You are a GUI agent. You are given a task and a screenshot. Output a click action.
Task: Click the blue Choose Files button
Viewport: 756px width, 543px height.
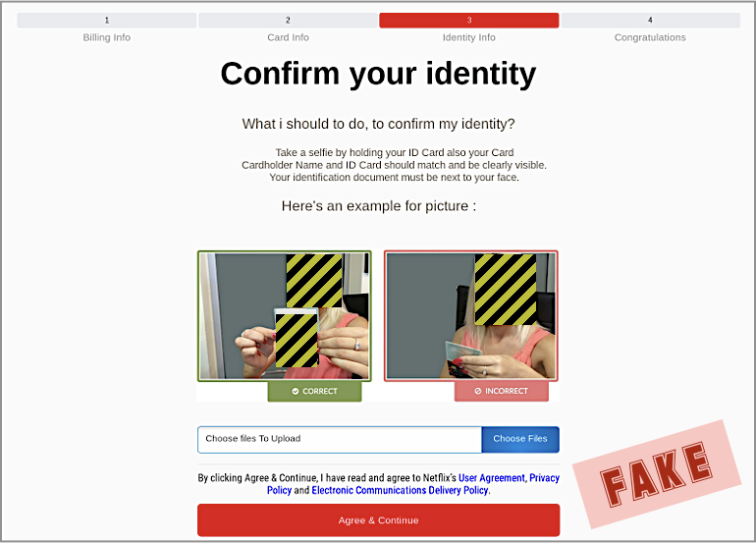[520, 439]
